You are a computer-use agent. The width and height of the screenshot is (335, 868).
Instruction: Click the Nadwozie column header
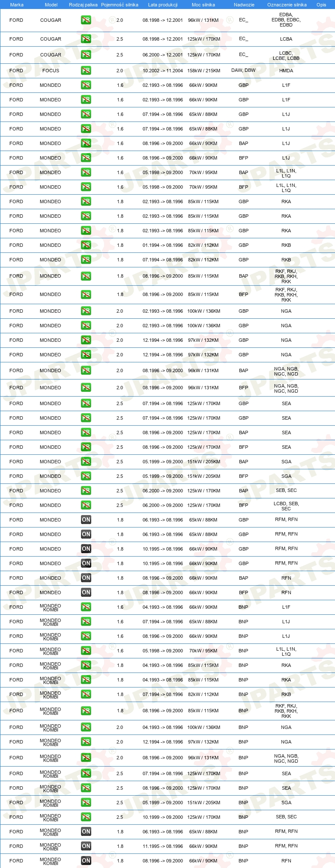pyautogui.click(x=244, y=5)
